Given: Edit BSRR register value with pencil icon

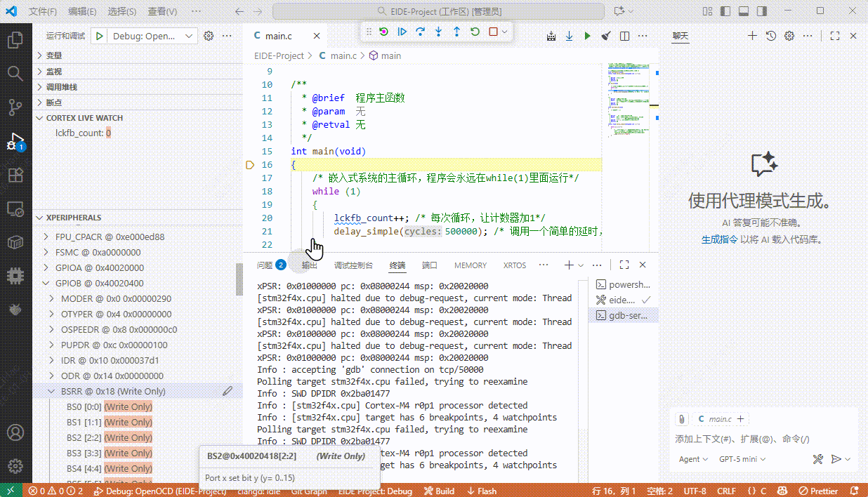Looking at the screenshot, I should point(228,391).
